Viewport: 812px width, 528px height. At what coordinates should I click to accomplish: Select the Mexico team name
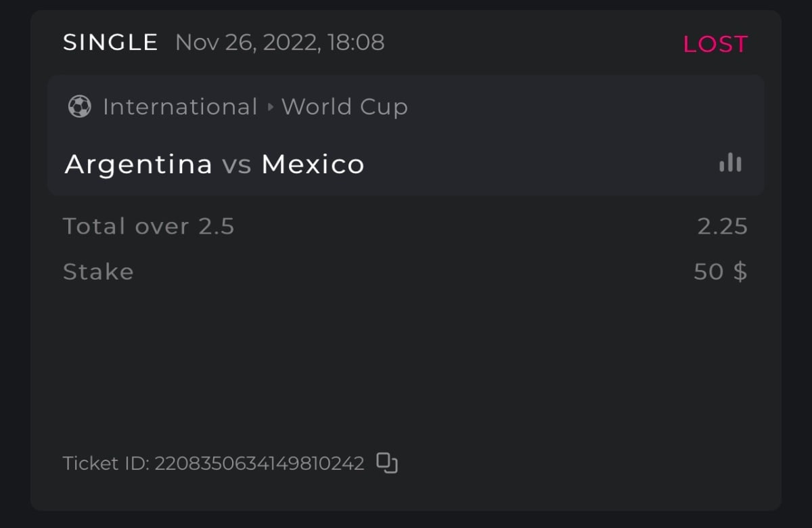pos(313,164)
